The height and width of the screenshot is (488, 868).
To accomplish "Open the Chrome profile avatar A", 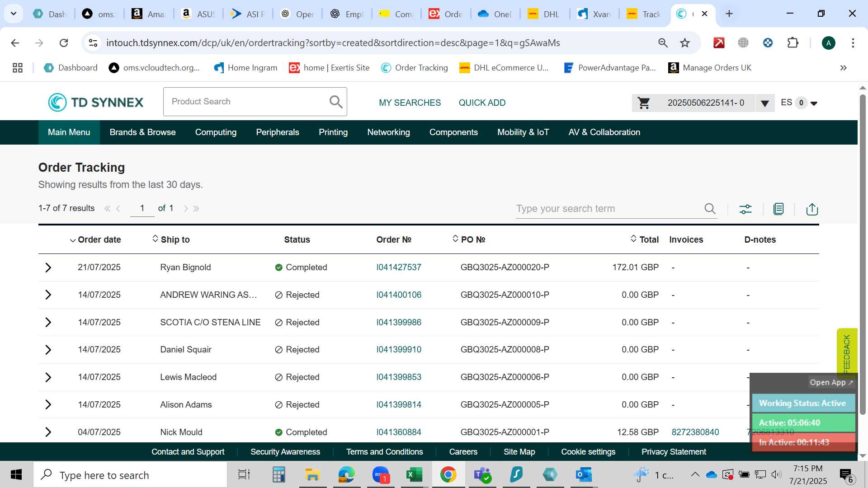I will pyautogui.click(x=828, y=43).
